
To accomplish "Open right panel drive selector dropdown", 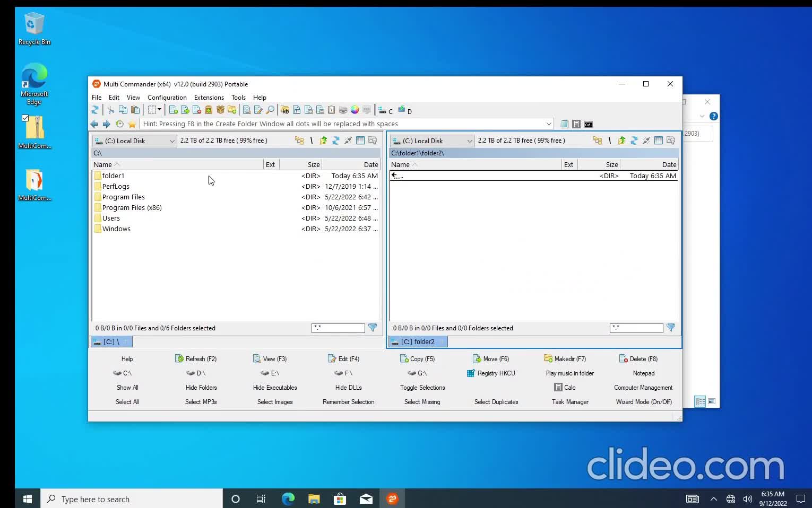I will click(x=432, y=141).
